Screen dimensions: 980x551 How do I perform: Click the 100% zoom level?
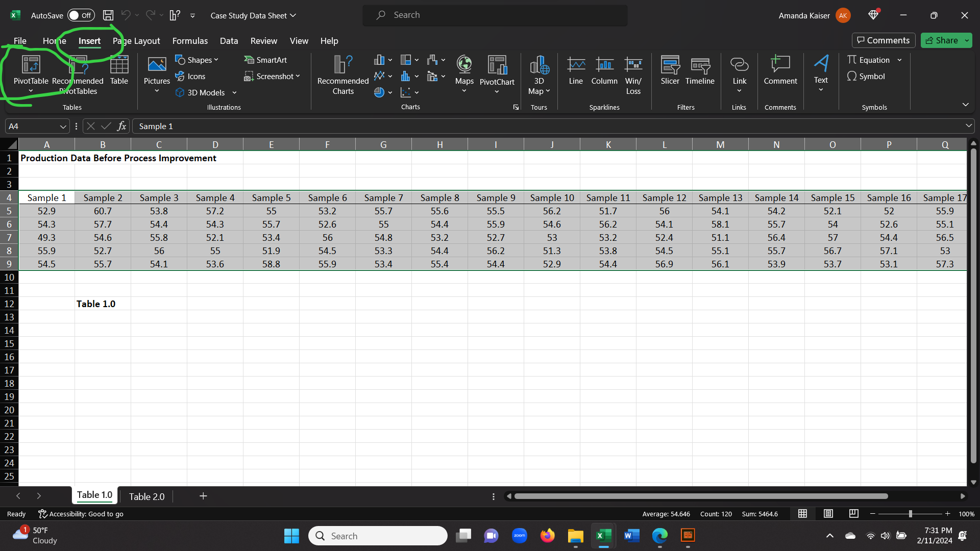(x=966, y=514)
